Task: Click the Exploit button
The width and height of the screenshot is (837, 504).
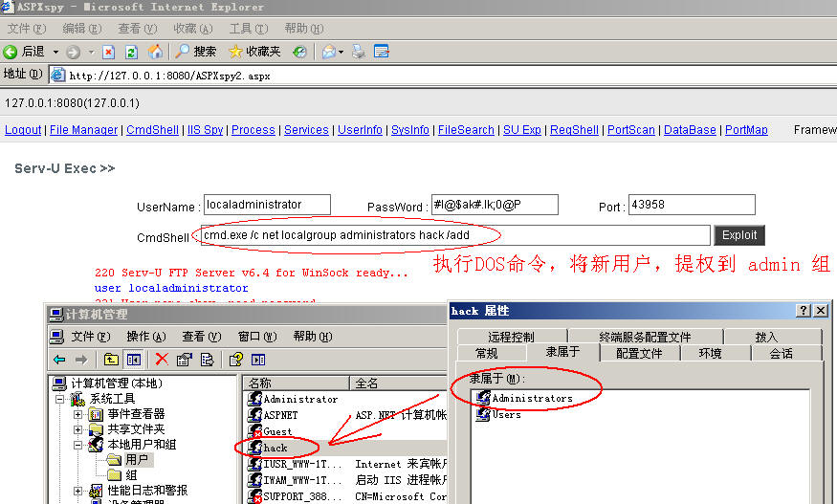Action: [x=739, y=235]
